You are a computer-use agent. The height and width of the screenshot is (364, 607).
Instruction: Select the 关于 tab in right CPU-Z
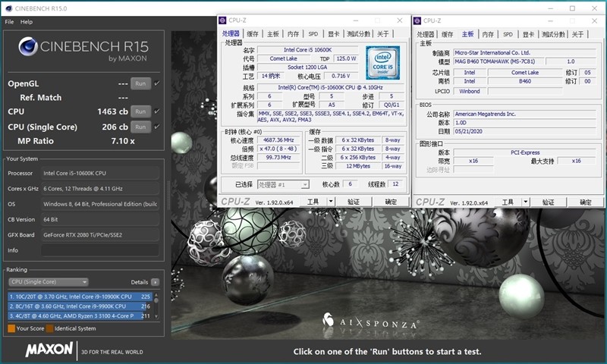[577, 34]
